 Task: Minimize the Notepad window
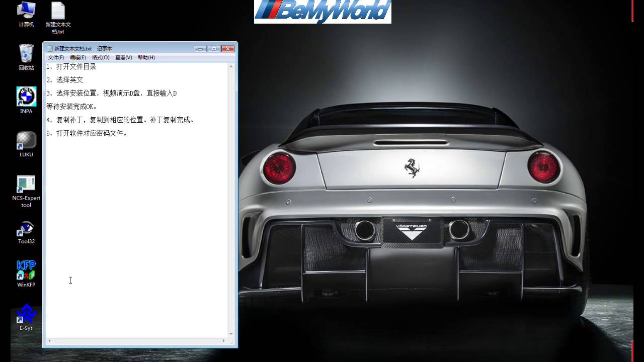point(200,49)
